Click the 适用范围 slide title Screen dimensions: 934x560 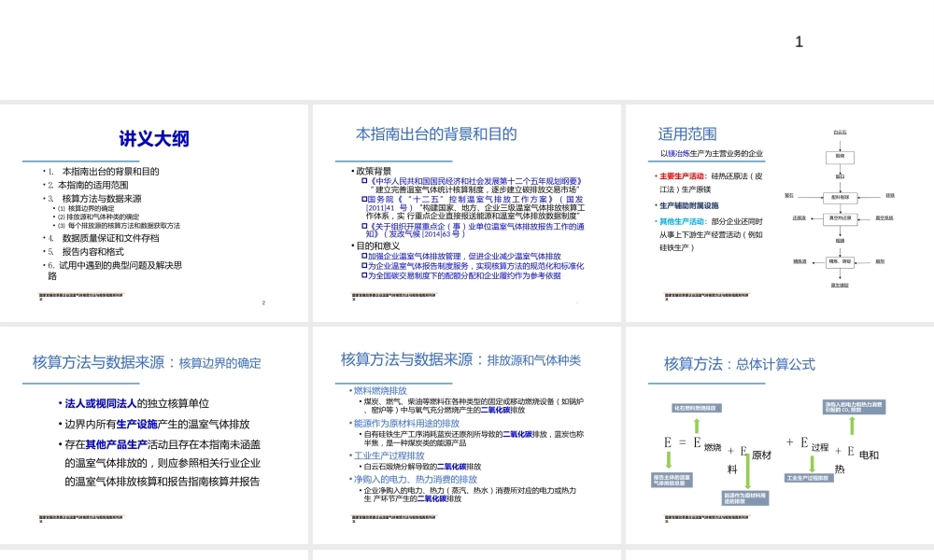(x=687, y=134)
